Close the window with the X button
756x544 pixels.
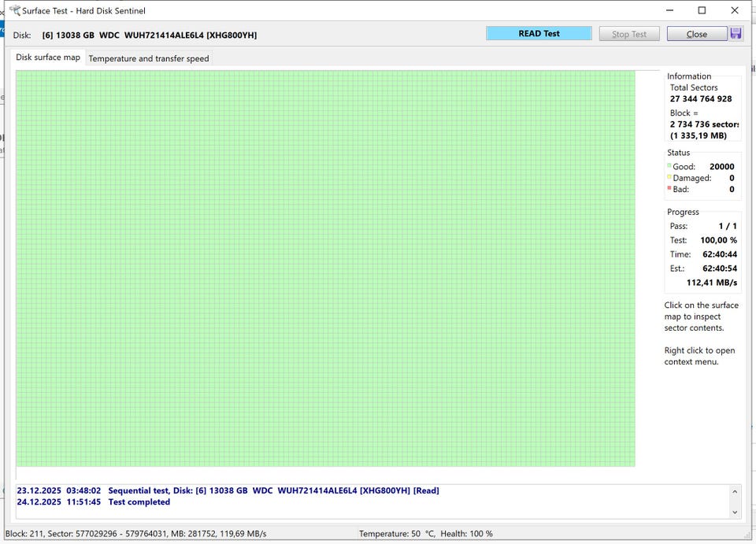tap(734, 10)
